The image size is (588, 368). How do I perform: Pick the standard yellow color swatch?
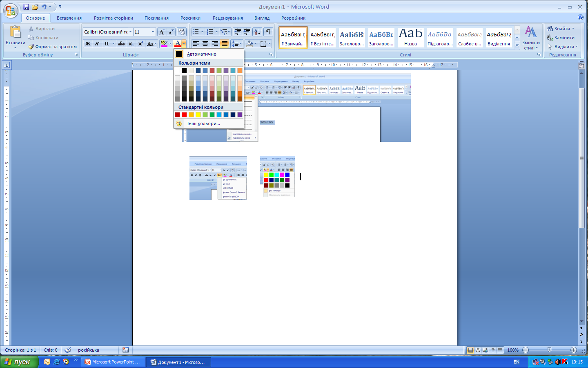(x=198, y=115)
